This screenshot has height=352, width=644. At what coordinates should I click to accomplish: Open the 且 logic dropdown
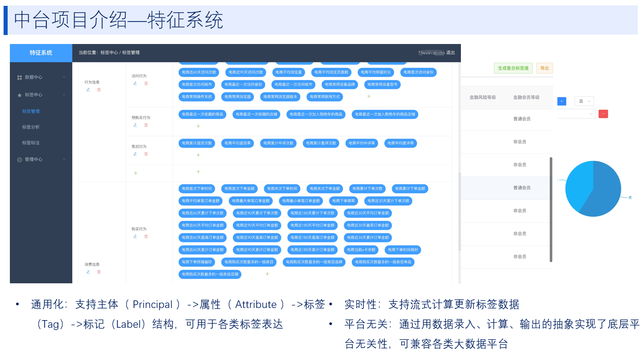[x=584, y=101]
